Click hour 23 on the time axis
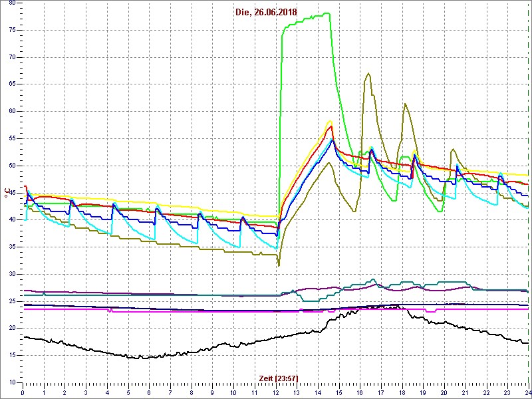This screenshot has width=532, height=399. click(507, 392)
